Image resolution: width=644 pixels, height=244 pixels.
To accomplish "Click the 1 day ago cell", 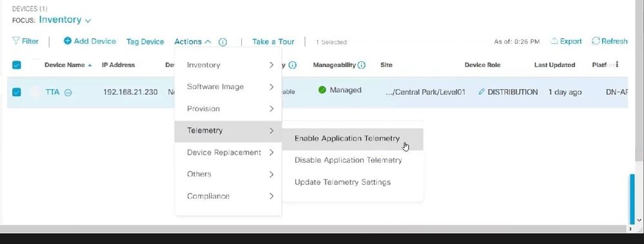I will [565, 92].
